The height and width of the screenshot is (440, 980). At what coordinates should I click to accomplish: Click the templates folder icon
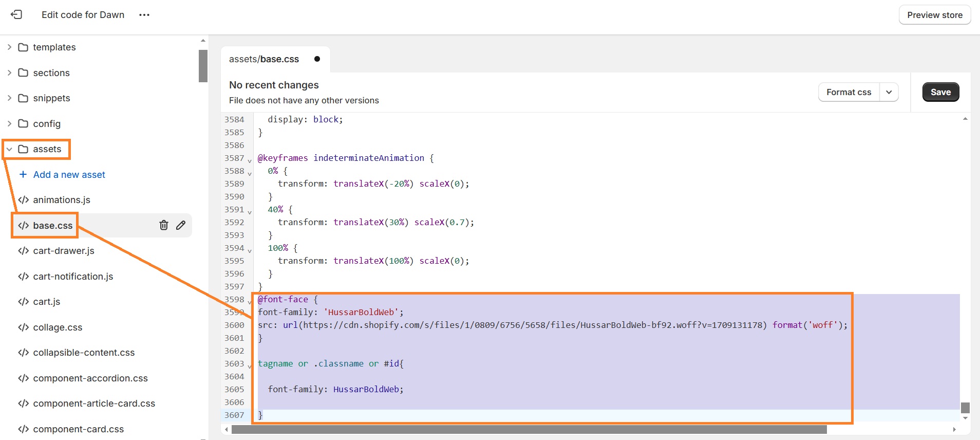click(x=23, y=47)
